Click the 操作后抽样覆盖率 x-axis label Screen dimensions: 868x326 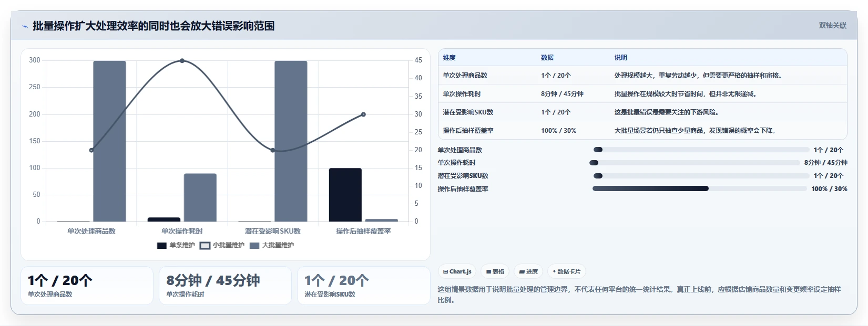click(363, 231)
